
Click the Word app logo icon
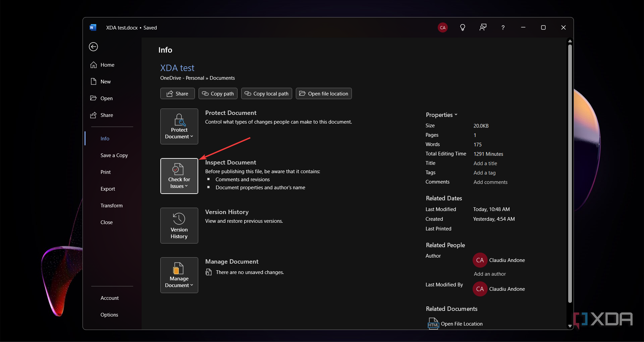[93, 27]
